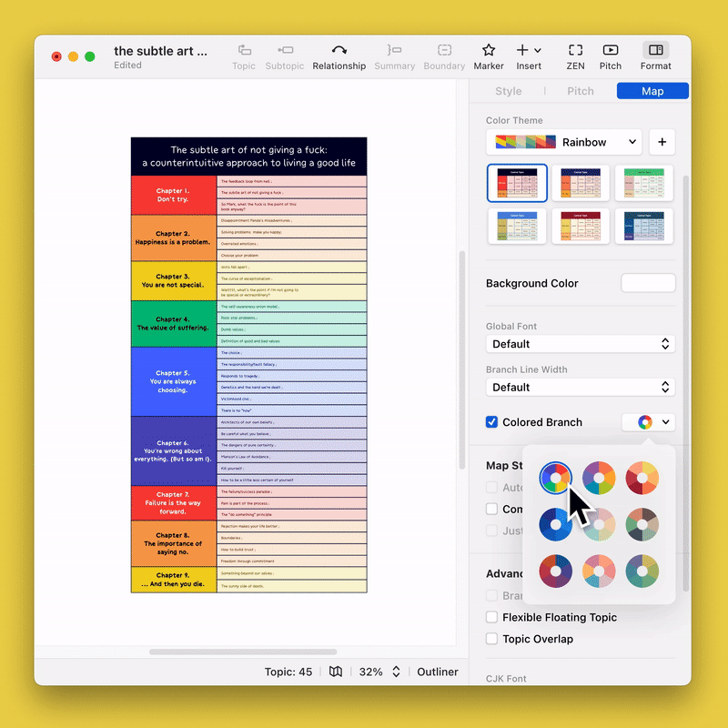Choose the all-blue wheel palette
The height and width of the screenshot is (728, 728).
(555, 524)
